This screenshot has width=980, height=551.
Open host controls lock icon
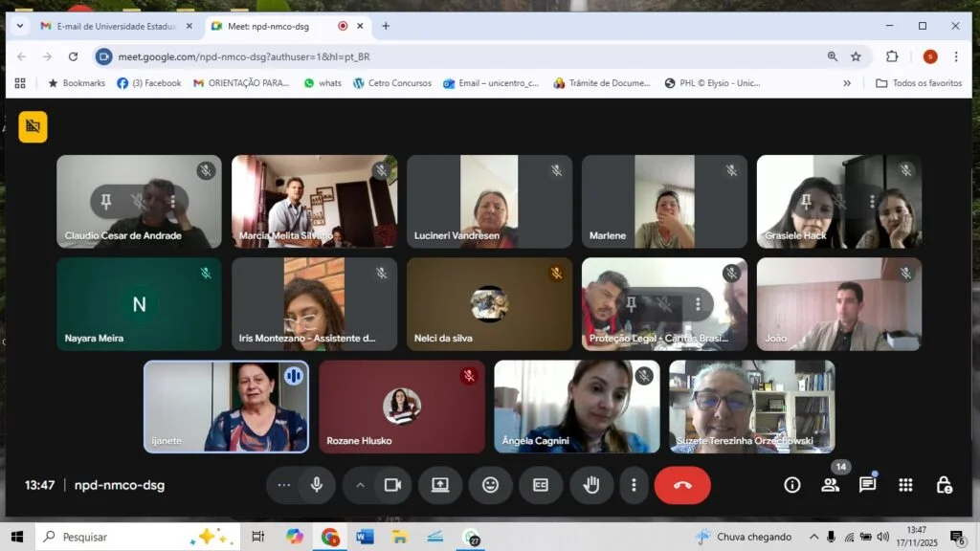click(x=944, y=485)
